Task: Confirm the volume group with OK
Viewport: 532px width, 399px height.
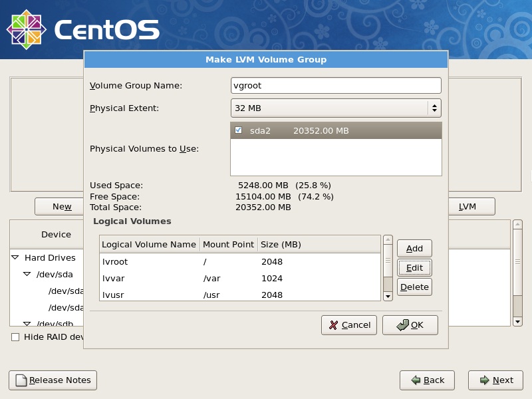Action: coord(410,325)
